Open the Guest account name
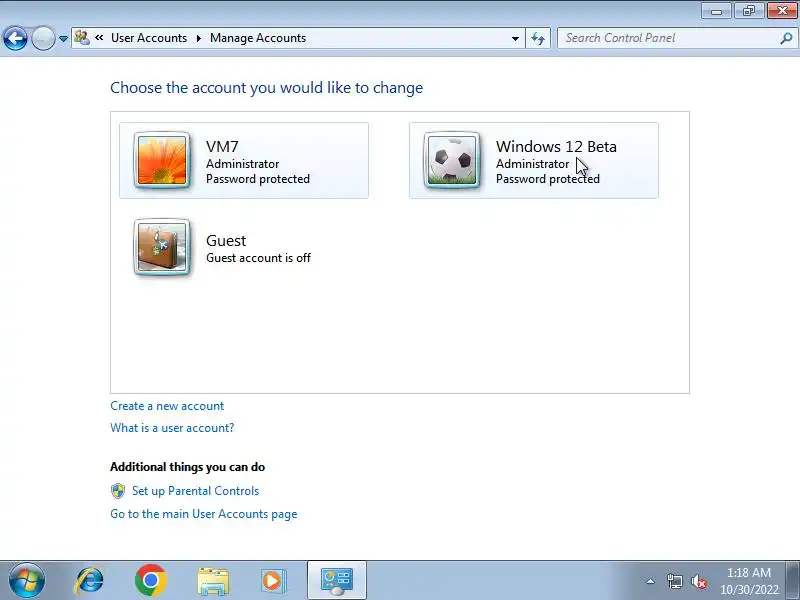The width and height of the screenshot is (800, 600). click(x=226, y=240)
